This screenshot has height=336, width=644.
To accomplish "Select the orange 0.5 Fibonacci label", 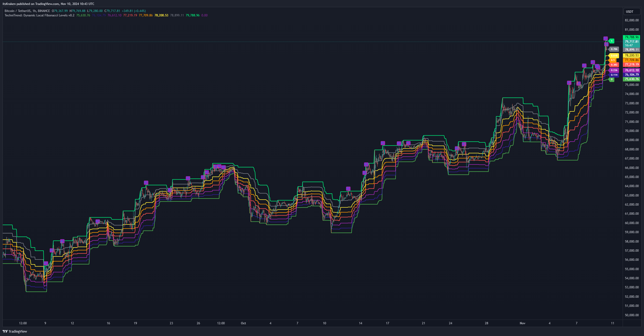I will [613, 60].
